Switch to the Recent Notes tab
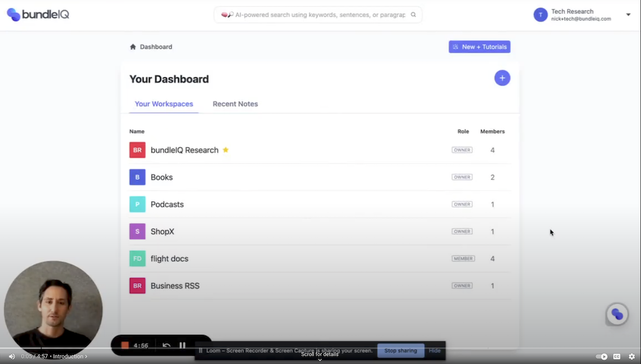Image resolution: width=641 pixels, height=364 pixels. pos(235,104)
